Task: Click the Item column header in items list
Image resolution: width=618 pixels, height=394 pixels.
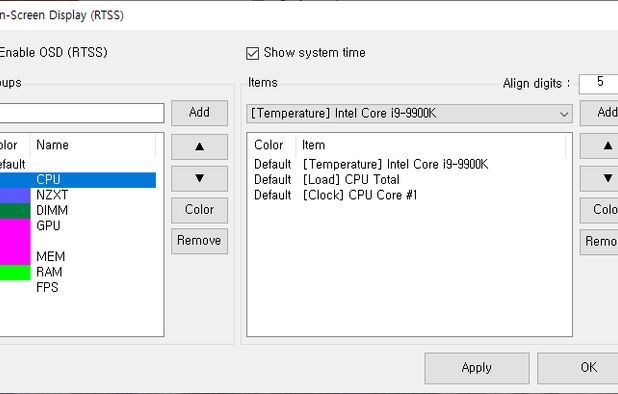Action: 431,145
